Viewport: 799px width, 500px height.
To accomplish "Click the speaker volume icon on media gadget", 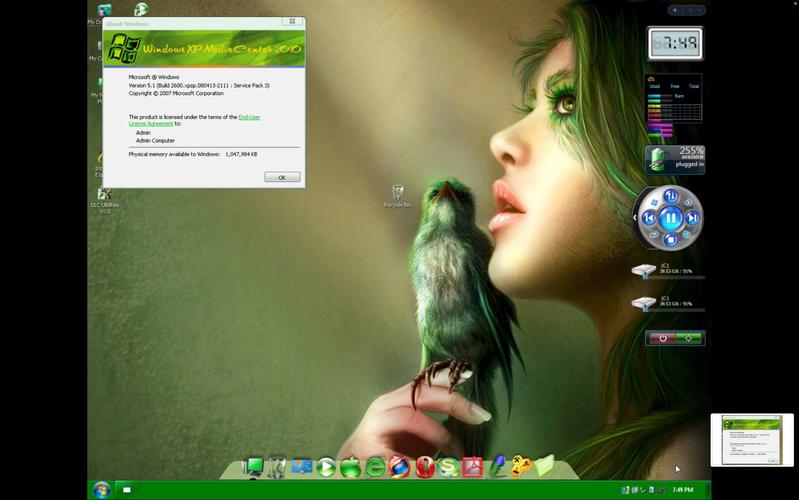I will coord(688,202).
